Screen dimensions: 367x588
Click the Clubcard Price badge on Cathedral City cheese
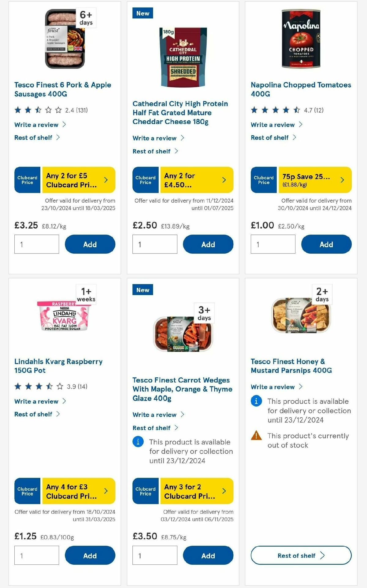pyautogui.click(x=145, y=180)
